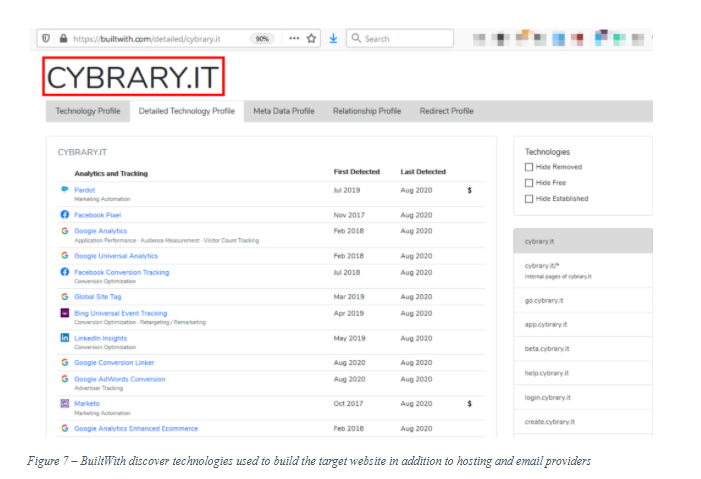Click the Global Site Tag G icon
701x479 pixels.
(x=65, y=297)
